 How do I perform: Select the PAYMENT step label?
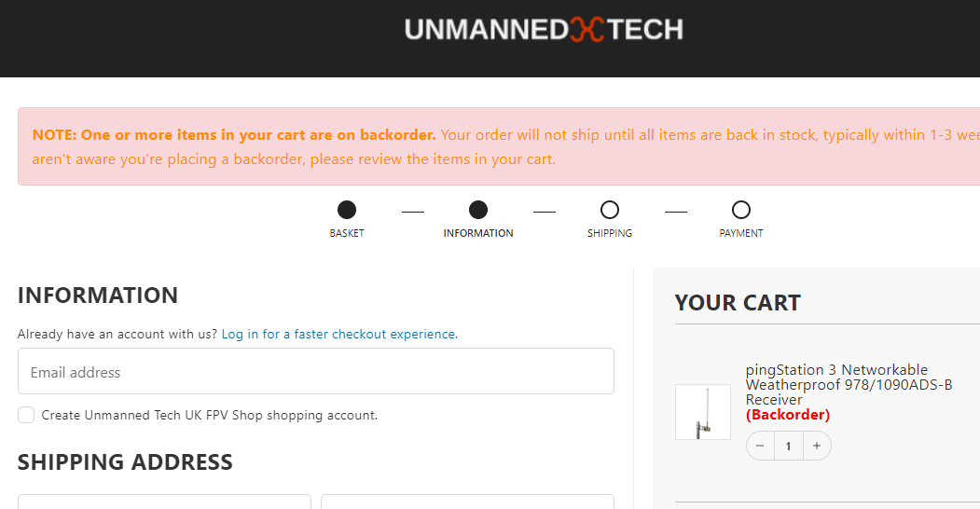pos(741,233)
